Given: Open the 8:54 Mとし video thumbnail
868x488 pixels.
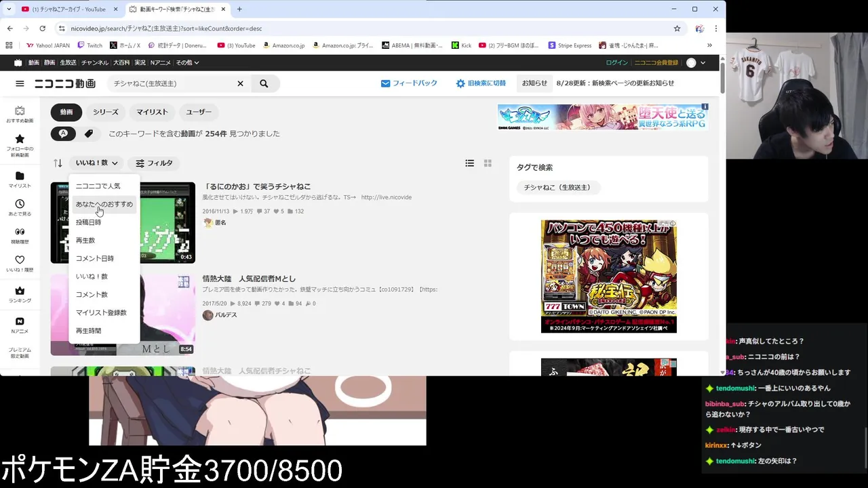Looking at the screenshot, I should 123,315.
